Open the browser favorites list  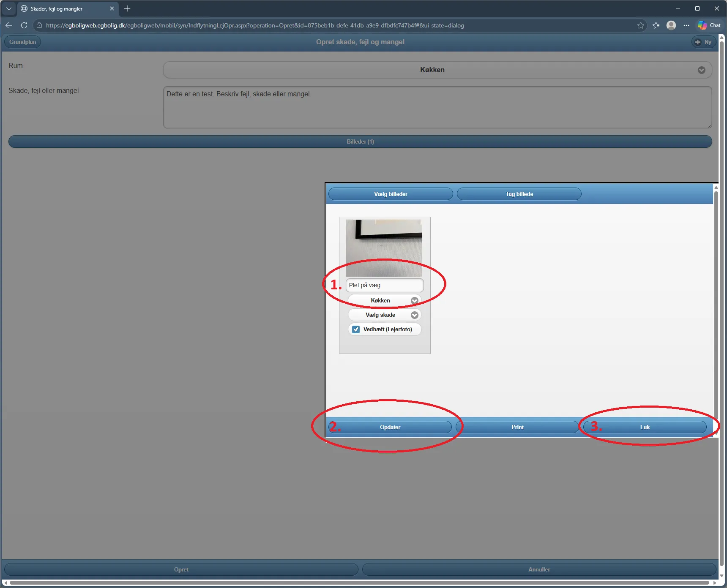[656, 25]
